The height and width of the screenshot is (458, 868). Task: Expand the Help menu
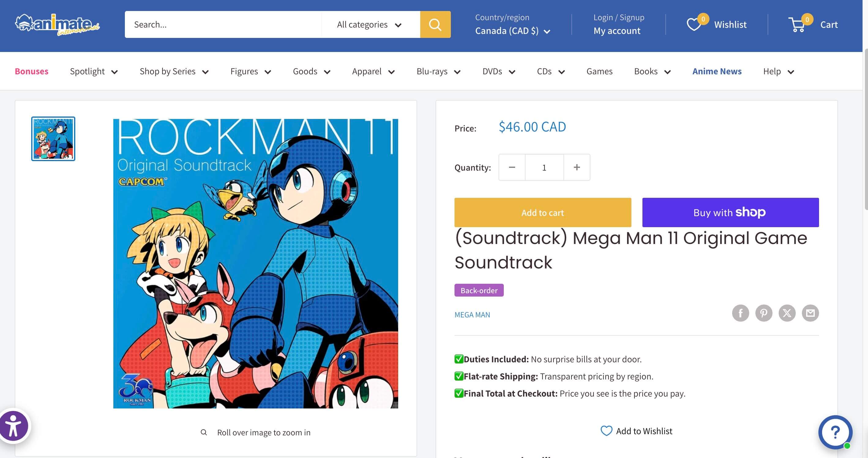coord(779,71)
